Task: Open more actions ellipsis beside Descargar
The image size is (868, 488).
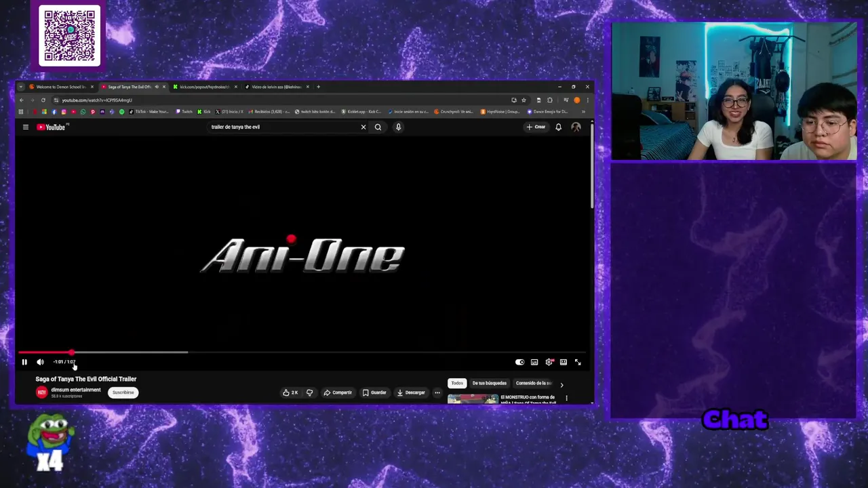Action: (437, 392)
